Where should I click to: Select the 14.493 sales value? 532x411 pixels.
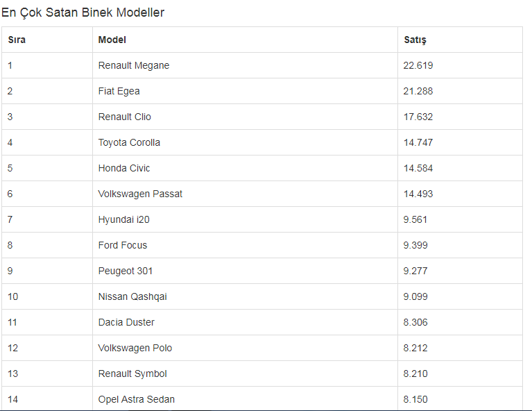[x=418, y=194]
